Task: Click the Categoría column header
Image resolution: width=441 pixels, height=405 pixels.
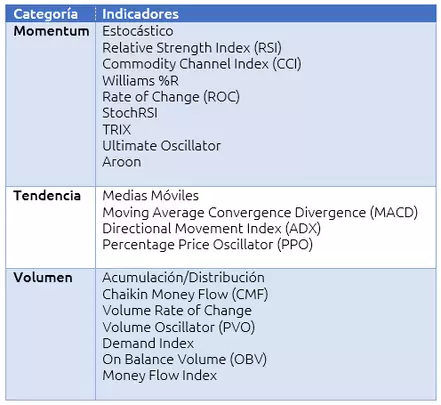Action: tap(50, 14)
